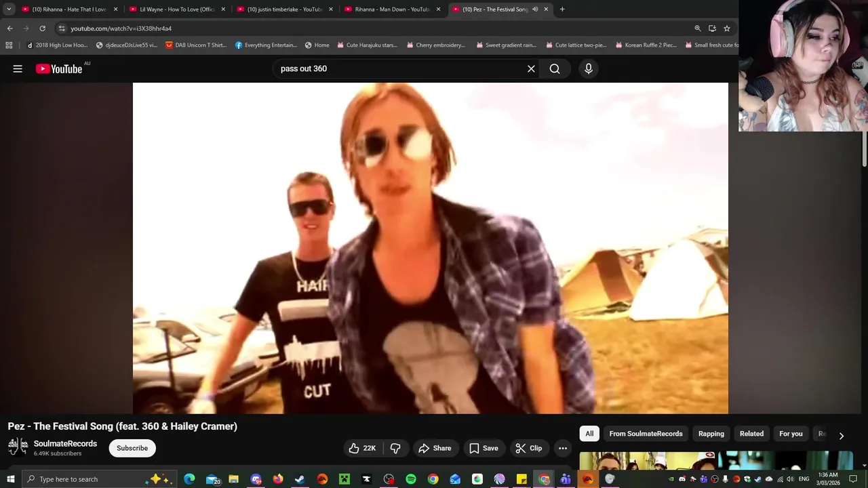This screenshot has width=868, height=488.
Task: Open a new browser tab with the plus
Action: tap(562, 9)
